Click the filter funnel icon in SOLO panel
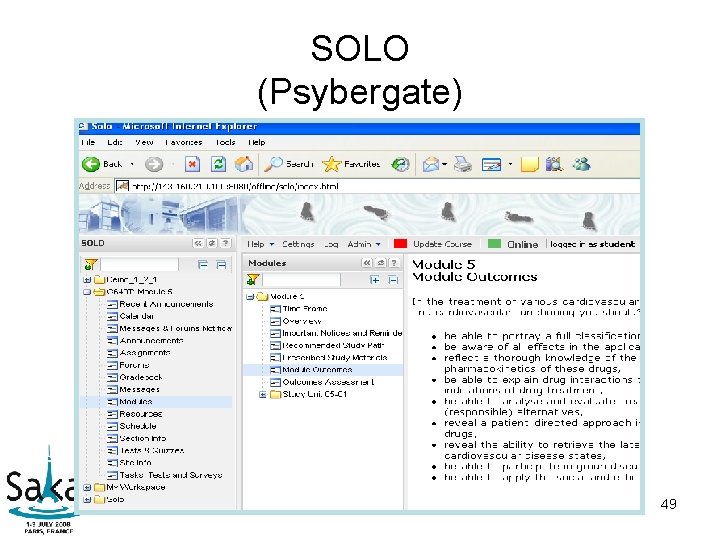This screenshot has height=540, width=720. [x=90, y=264]
